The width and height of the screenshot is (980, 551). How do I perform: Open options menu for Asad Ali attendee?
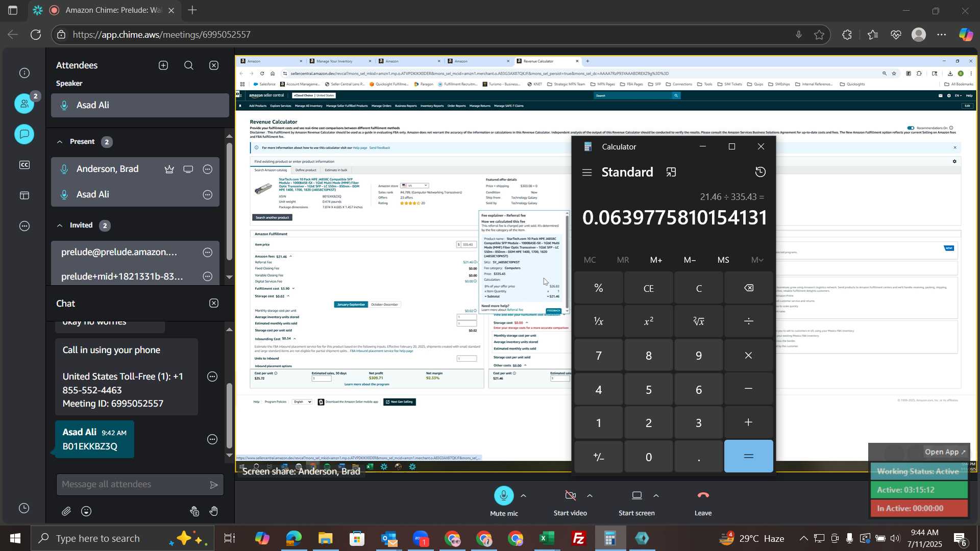click(208, 195)
